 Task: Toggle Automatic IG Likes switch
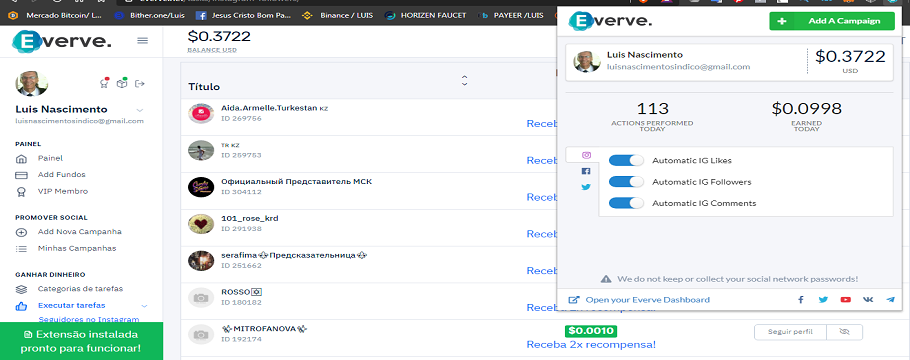626,160
